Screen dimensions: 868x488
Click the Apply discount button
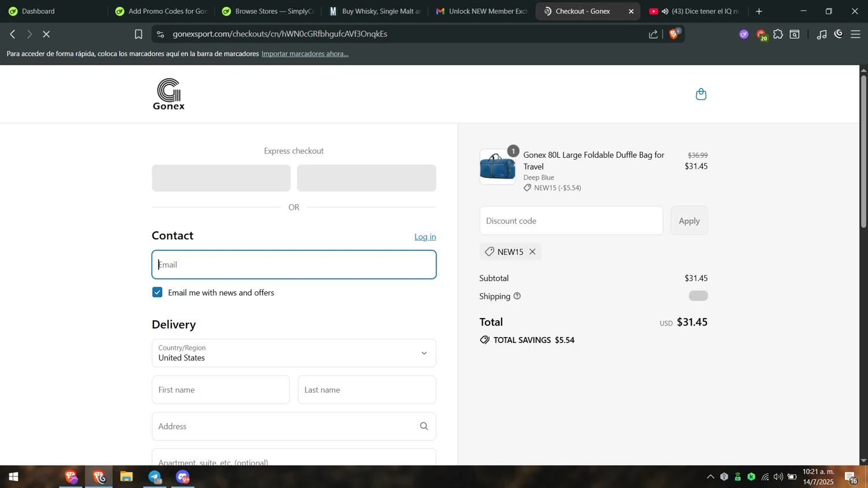click(689, 221)
